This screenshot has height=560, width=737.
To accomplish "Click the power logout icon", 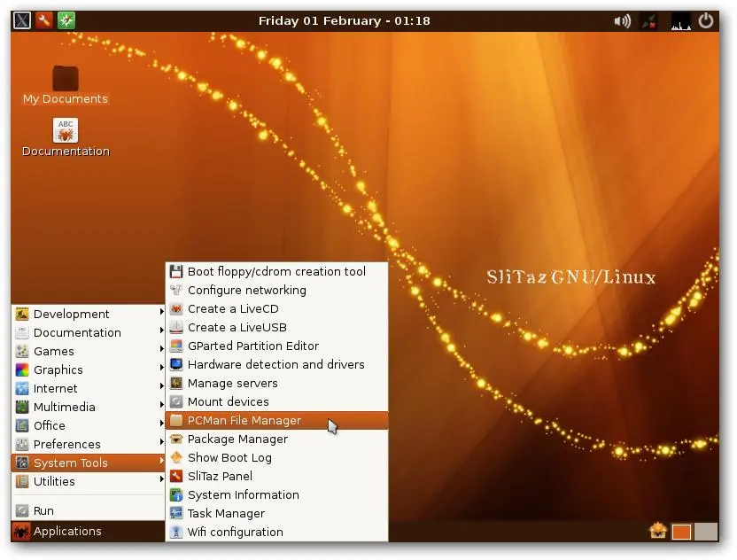I will point(706,21).
